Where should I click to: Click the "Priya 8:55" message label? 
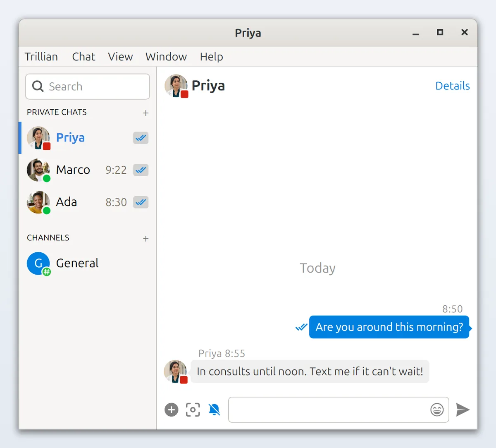tap(222, 354)
